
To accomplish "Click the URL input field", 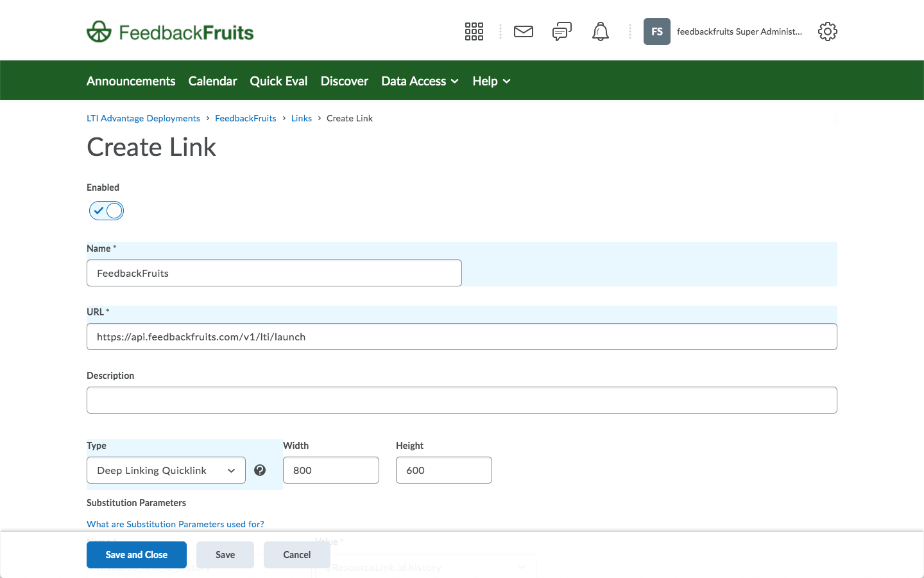I will [x=462, y=337].
